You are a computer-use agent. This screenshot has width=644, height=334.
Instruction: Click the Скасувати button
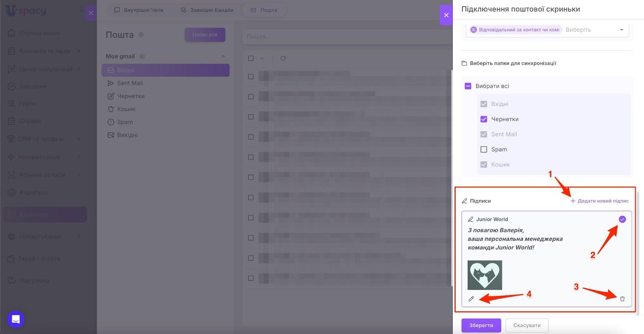pos(527,326)
